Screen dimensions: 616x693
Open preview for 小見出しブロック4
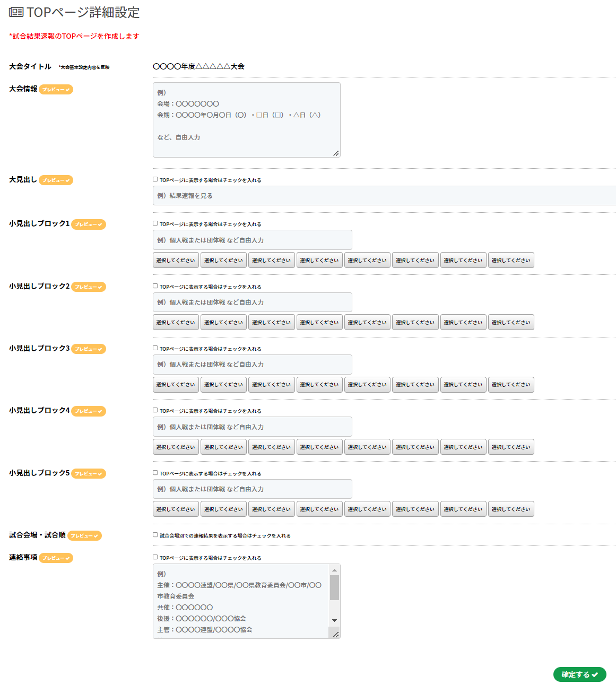point(89,411)
